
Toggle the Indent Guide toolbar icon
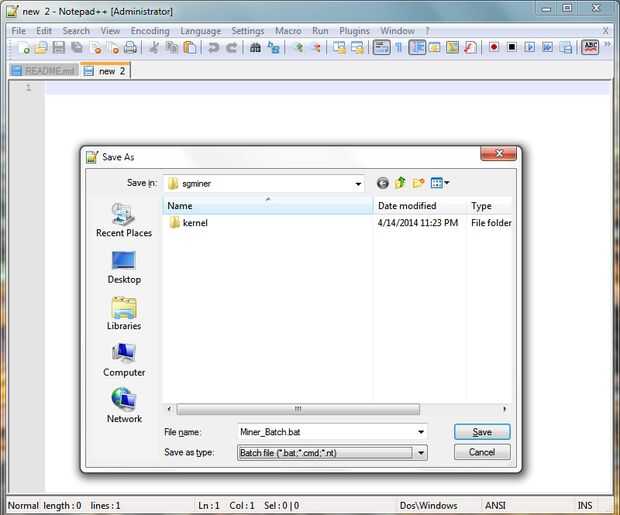(x=417, y=48)
